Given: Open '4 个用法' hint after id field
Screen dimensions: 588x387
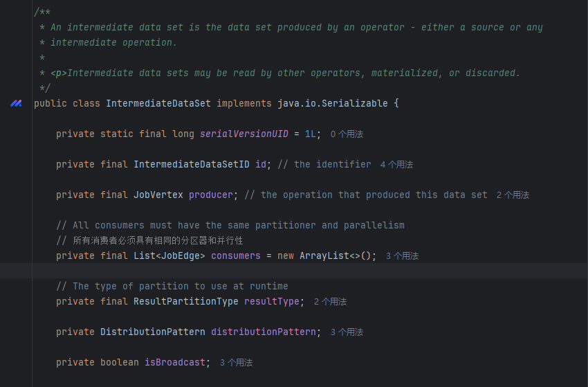Looking at the screenshot, I should (397, 165).
